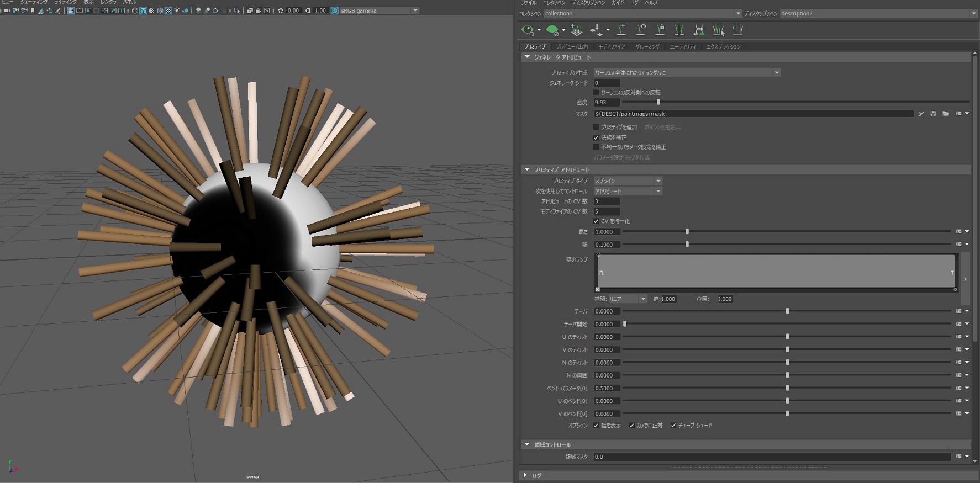Enable サーフェスの反対側への反転 checkbox

click(596, 93)
